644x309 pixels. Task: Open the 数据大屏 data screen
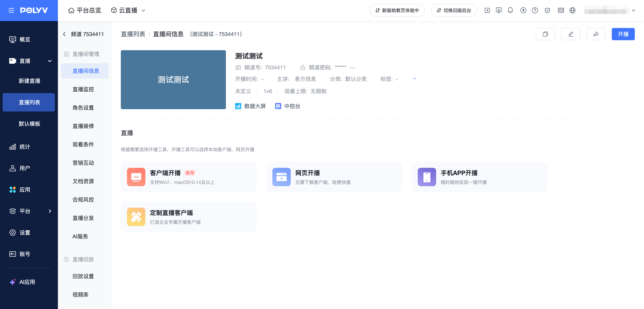[x=250, y=106]
